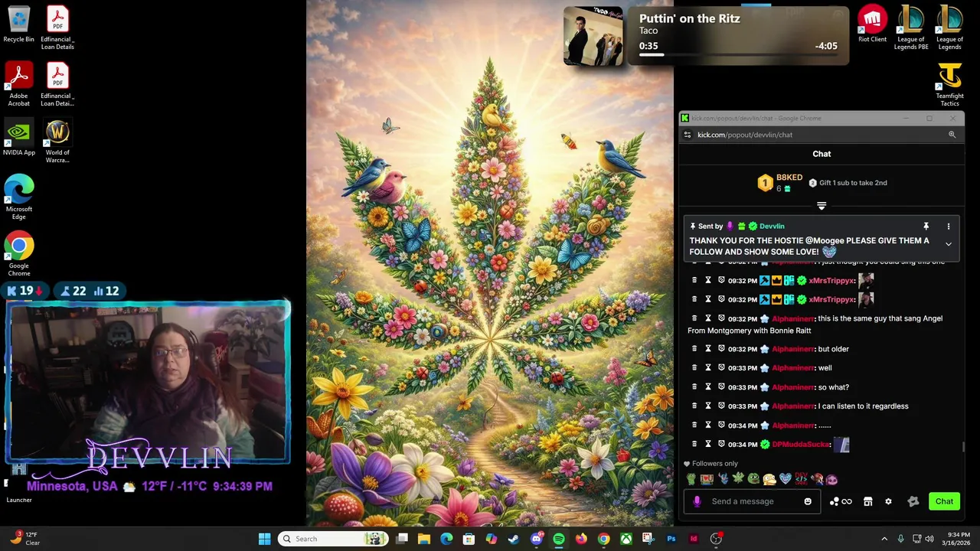Viewport: 980px width, 551px height.
Task: Insert the weed leaf quick emote
Action: [x=738, y=479]
